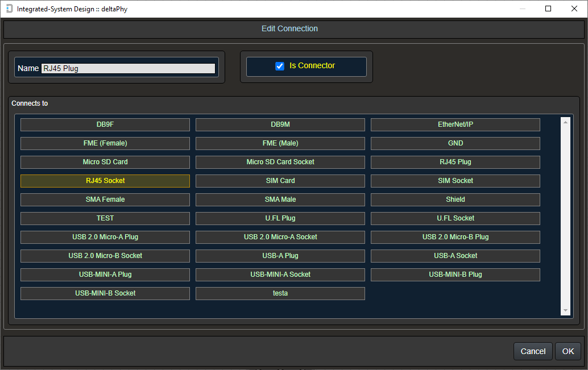This screenshot has width=588, height=370.
Task: Select the U.FL Plug connector
Action: tap(280, 218)
